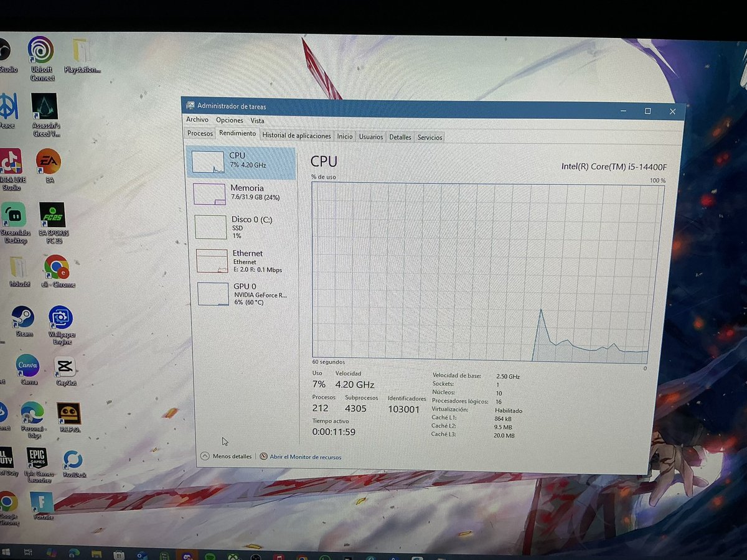Open Canva desktop shortcut
The image size is (747, 560).
(x=27, y=370)
